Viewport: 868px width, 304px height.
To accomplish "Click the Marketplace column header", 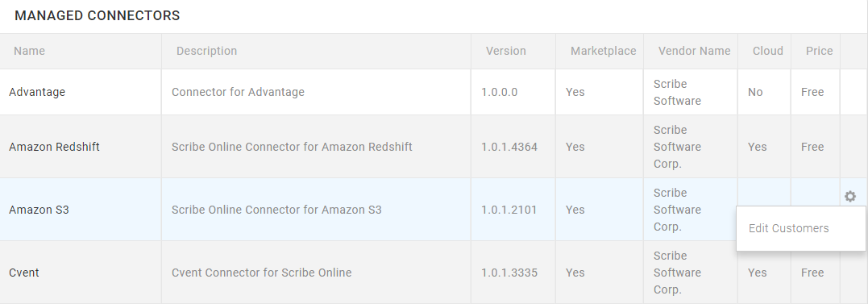I will (x=604, y=51).
